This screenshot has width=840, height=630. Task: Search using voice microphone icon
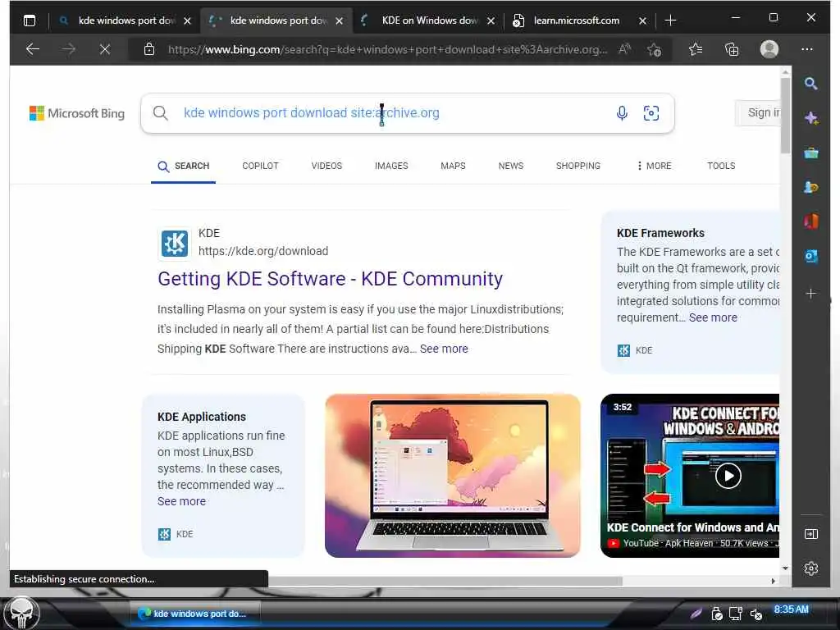coord(622,113)
